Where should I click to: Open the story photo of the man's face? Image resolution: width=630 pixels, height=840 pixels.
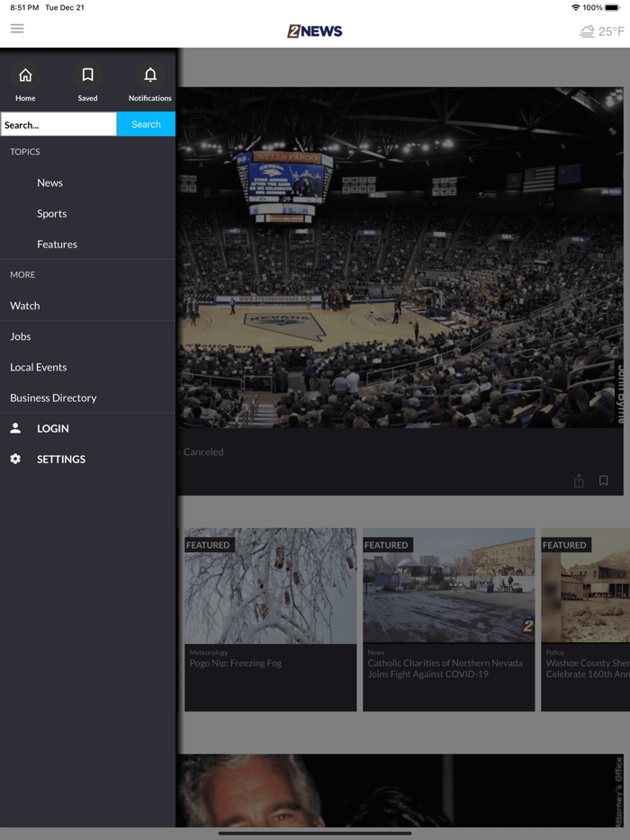pyautogui.click(x=400, y=791)
